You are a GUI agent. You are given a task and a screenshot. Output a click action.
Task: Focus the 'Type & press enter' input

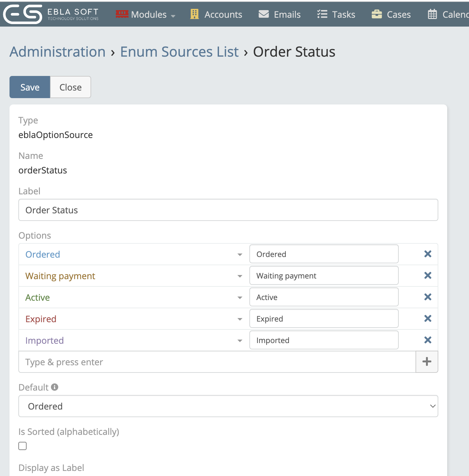[217, 362]
